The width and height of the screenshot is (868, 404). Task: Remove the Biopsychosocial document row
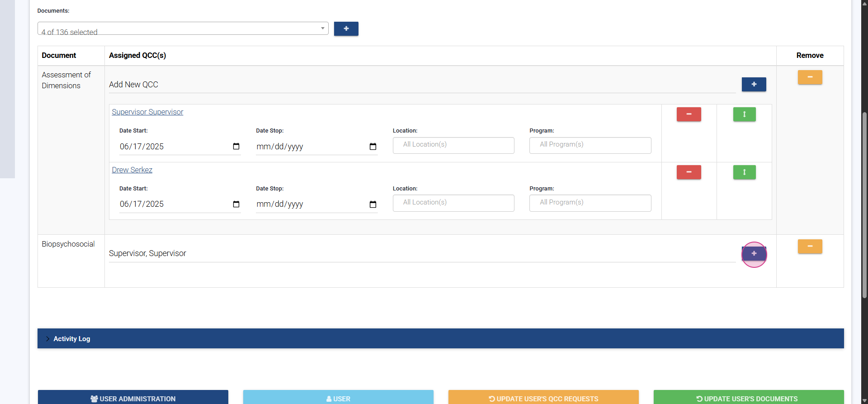point(809,246)
